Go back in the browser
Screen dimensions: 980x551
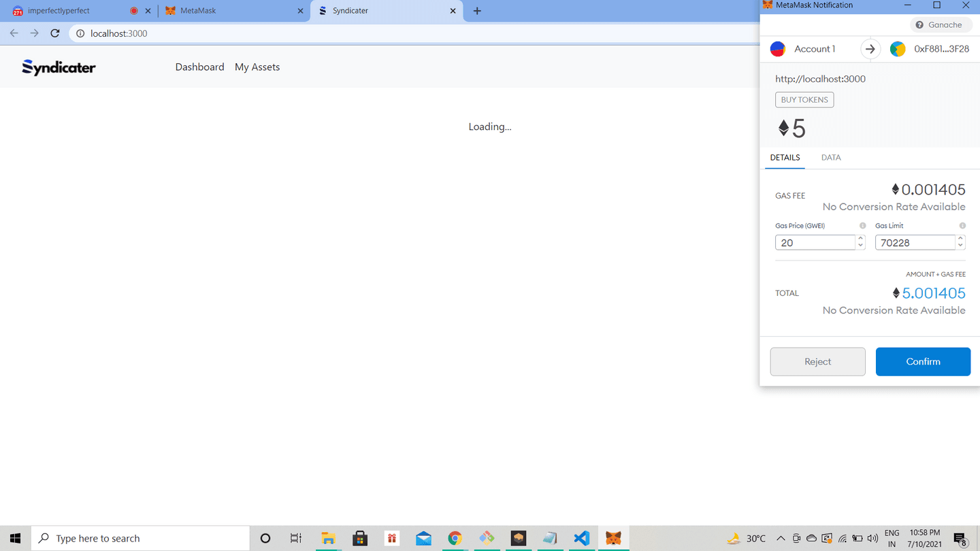[14, 33]
